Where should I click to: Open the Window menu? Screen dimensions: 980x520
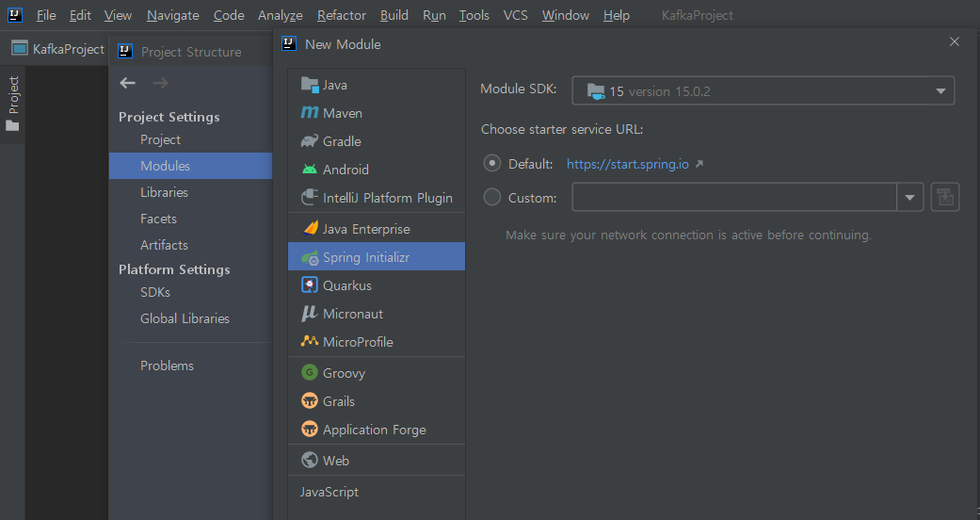pyautogui.click(x=566, y=15)
